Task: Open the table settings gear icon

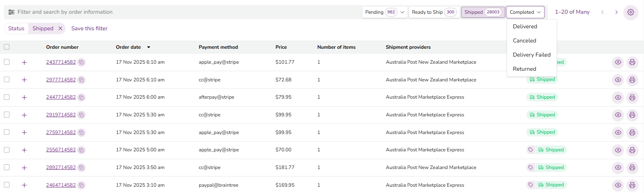Action: click(x=630, y=12)
